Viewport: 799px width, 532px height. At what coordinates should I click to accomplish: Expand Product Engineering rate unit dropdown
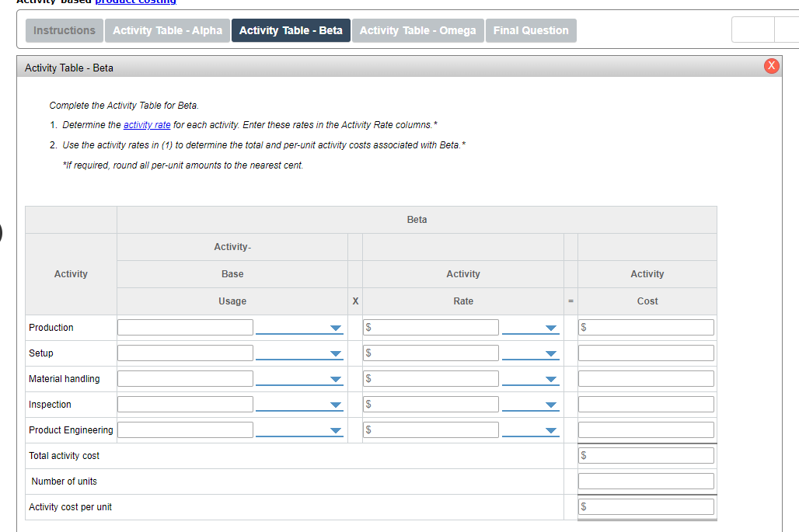(530, 430)
